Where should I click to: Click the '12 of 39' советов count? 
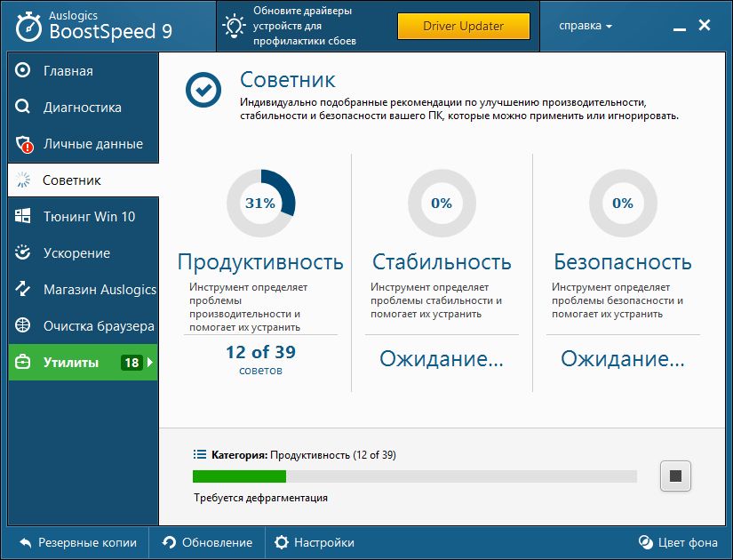[x=260, y=352]
